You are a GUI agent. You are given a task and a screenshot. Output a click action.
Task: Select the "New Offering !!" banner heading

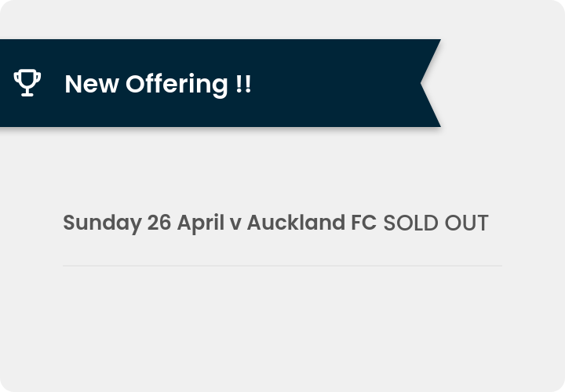[x=158, y=84]
